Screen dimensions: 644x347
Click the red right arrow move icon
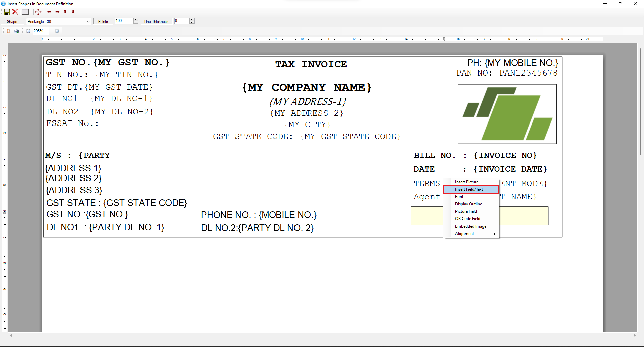[x=57, y=12]
